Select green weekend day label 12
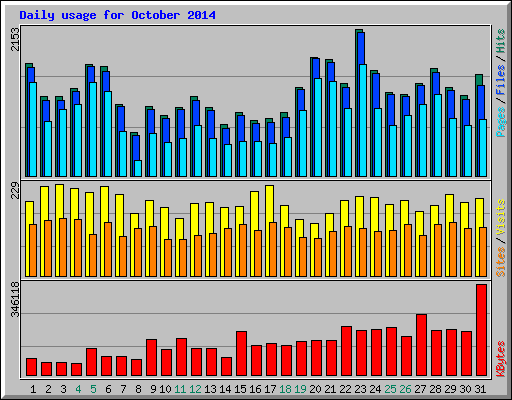Viewport: 512px width, 400px height. coord(195,389)
